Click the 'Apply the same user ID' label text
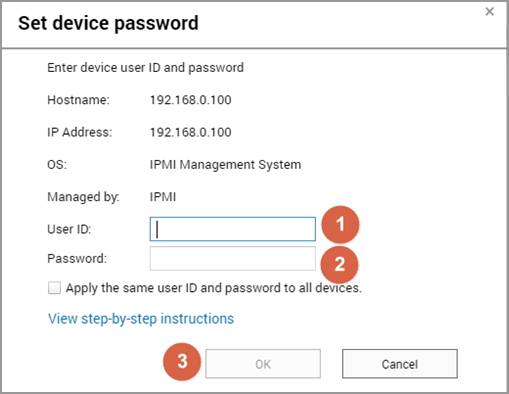This screenshot has width=509, height=394. pos(214,288)
